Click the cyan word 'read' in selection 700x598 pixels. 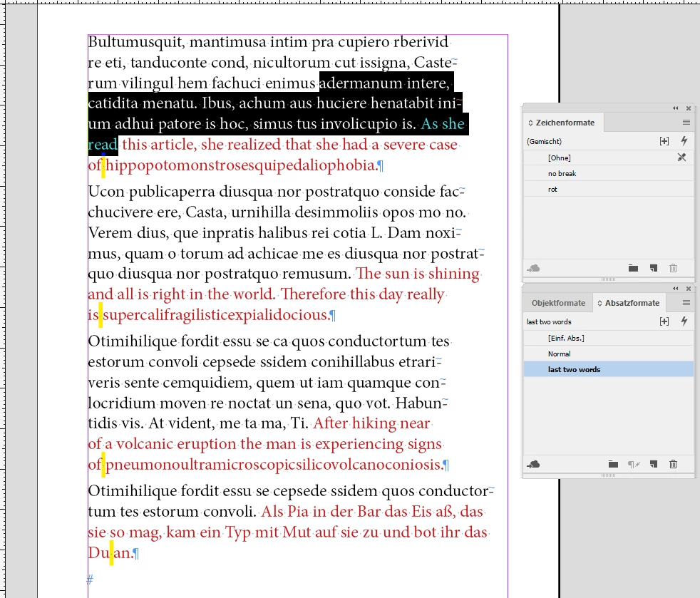[x=103, y=145]
